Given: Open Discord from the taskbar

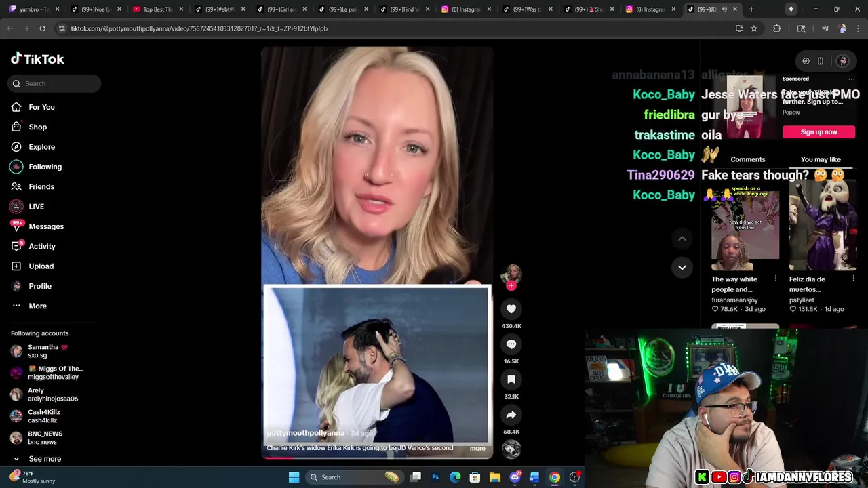Looking at the screenshot, I should [x=515, y=477].
